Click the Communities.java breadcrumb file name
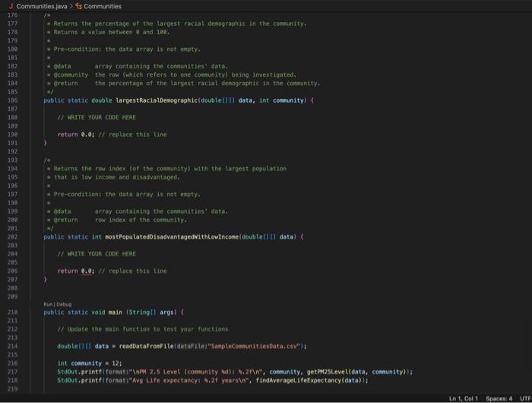532x403 pixels. (42, 6)
